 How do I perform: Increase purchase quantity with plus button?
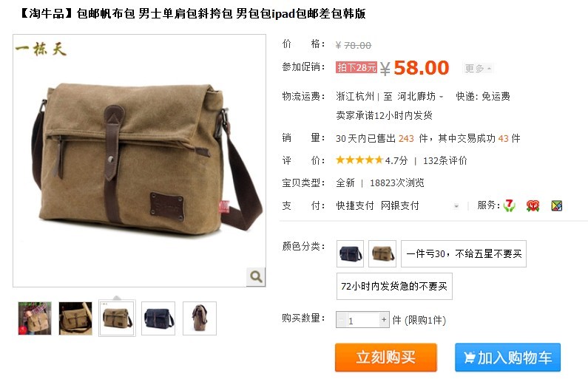point(384,320)
